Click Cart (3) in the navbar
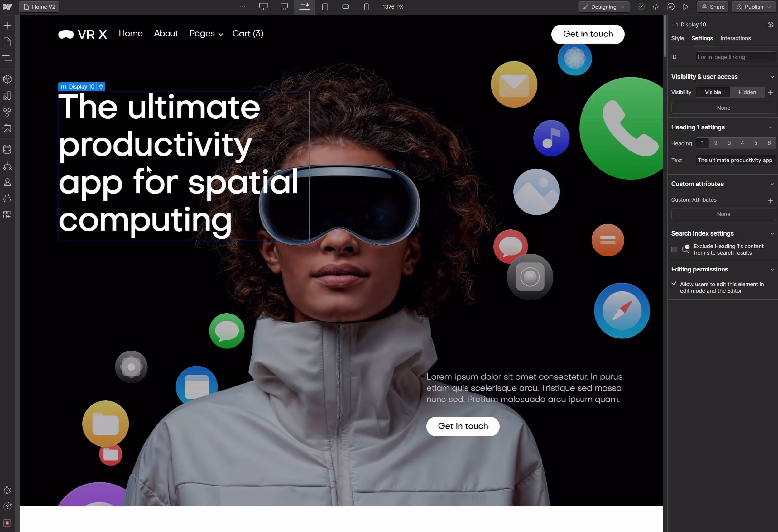The width and height of the screenshot is (778, 532). 248,33
